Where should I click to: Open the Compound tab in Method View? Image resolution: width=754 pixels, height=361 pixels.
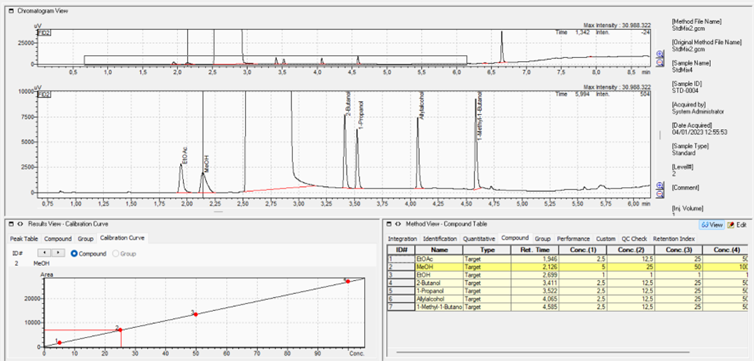(515, 238)
